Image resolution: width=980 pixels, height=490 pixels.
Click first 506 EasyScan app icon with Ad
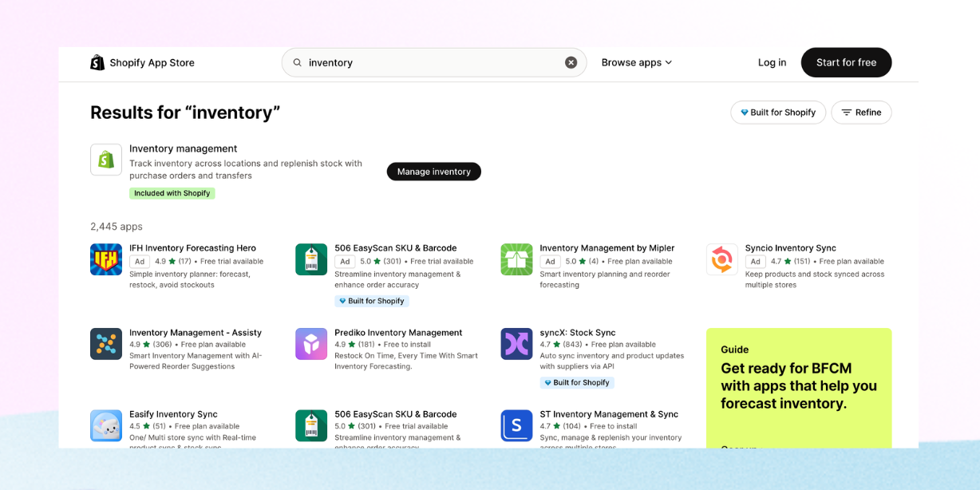[x=311, y=259]
